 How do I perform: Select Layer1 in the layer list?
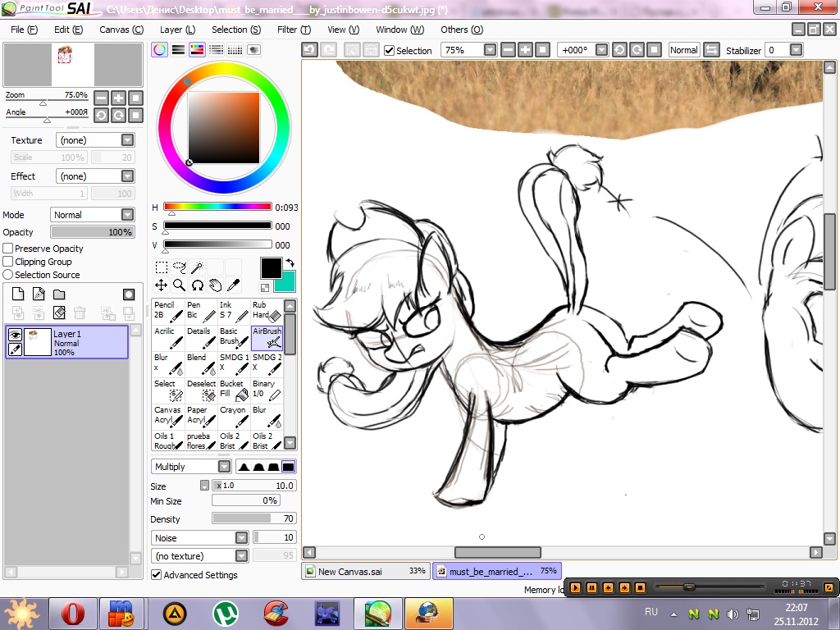click(67, 342)
